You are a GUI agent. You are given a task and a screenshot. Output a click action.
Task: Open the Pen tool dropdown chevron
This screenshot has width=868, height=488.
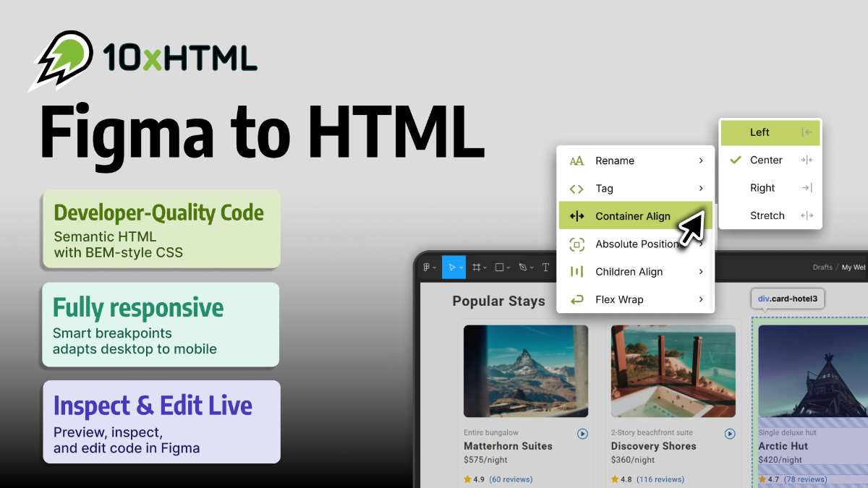tap(532, 267)
